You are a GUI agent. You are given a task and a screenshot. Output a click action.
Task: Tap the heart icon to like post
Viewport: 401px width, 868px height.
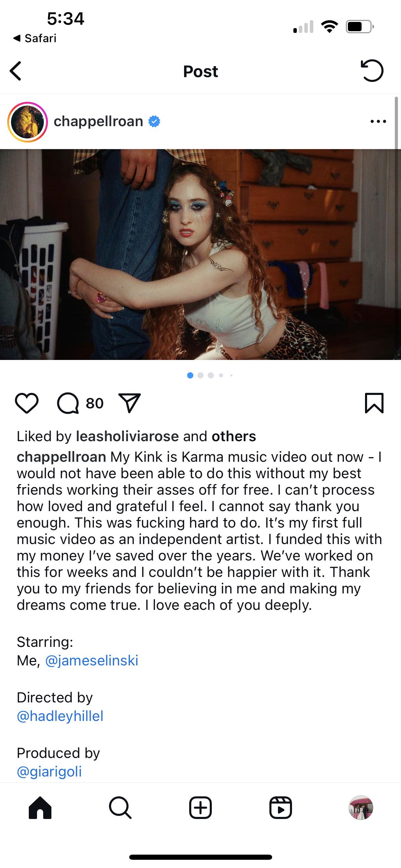pyautogui.click(x=27, y=403)
